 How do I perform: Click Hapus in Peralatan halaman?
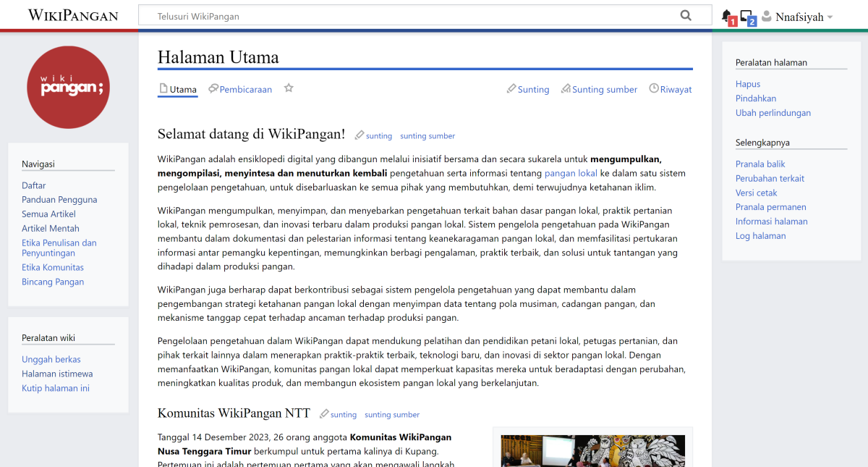[x=747, y=83]
